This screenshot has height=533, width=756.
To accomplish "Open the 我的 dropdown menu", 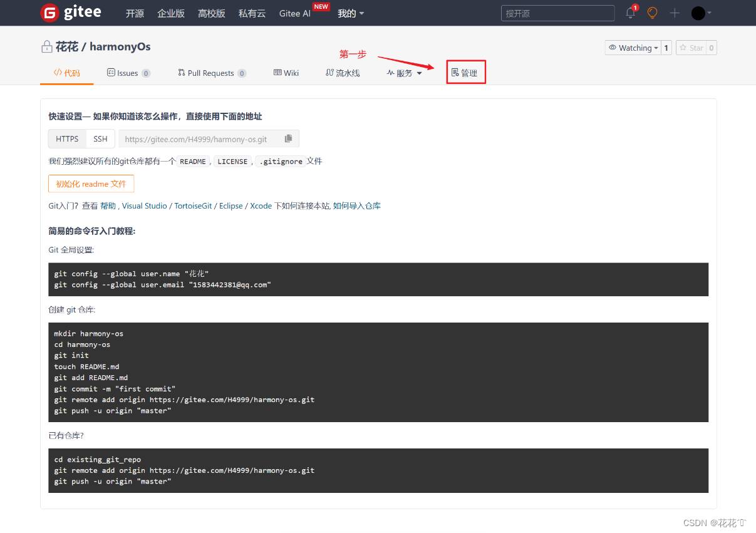I will tap(351, 13).
